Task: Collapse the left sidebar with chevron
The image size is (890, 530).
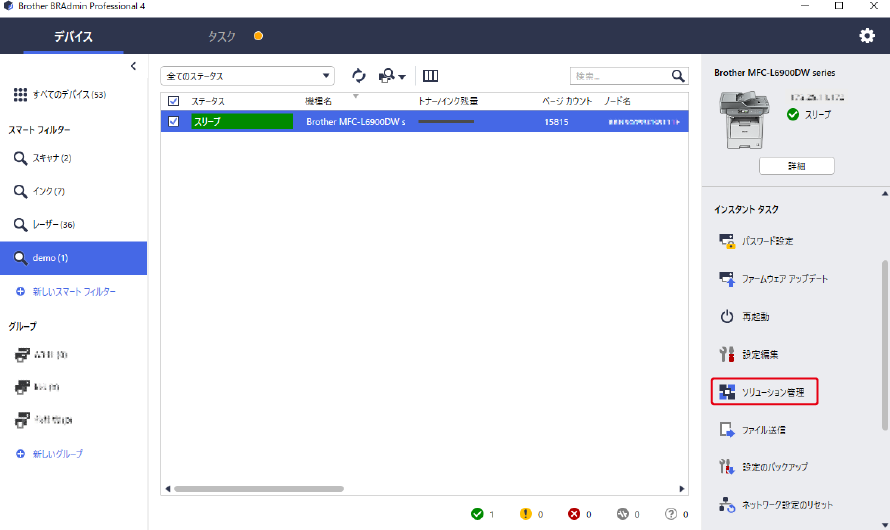Action: 134,66
